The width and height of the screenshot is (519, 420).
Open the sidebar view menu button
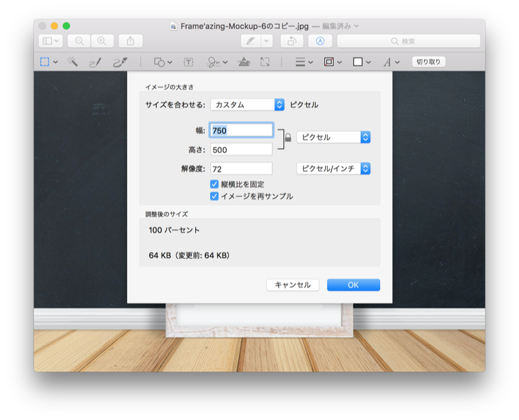[51, 41]
